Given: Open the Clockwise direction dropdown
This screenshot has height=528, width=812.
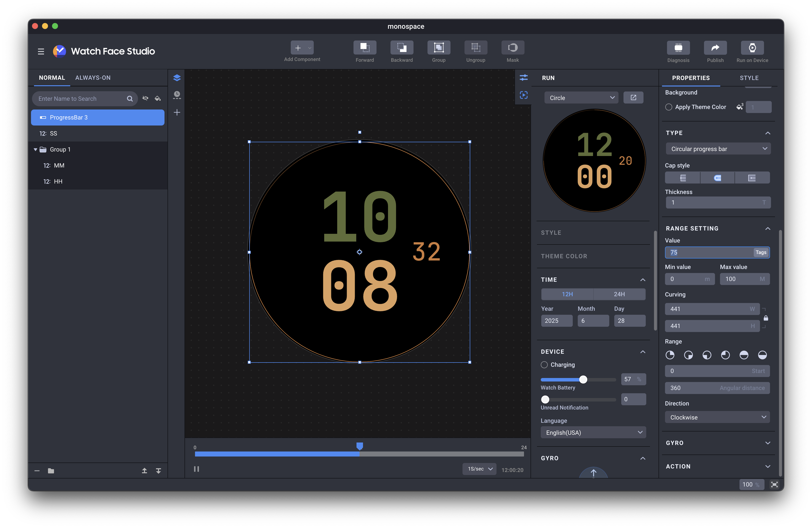Looking at the screenshot, I should (x=717, y=417).
